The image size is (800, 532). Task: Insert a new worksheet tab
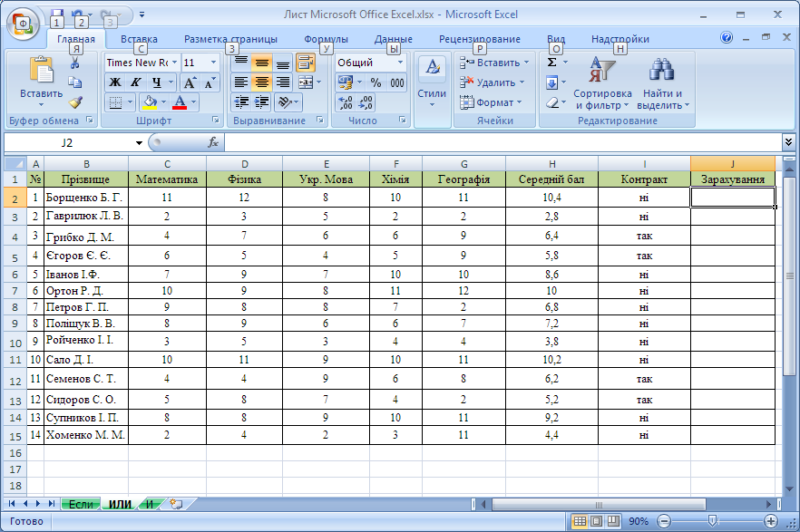click(176, 505)
